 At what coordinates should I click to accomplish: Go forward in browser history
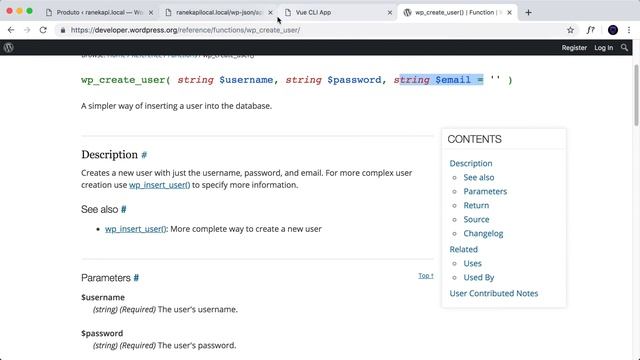[27, 30]
